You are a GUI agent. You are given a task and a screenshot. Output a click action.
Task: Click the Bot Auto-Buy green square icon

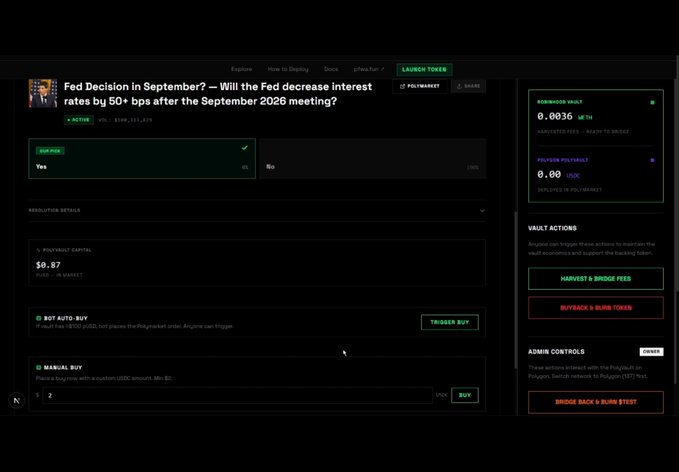39,318
